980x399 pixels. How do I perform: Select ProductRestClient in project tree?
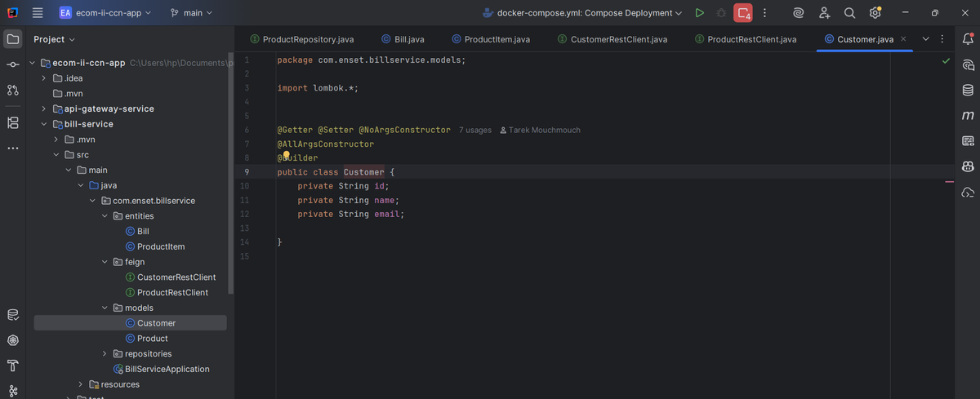tap(167, 292)
